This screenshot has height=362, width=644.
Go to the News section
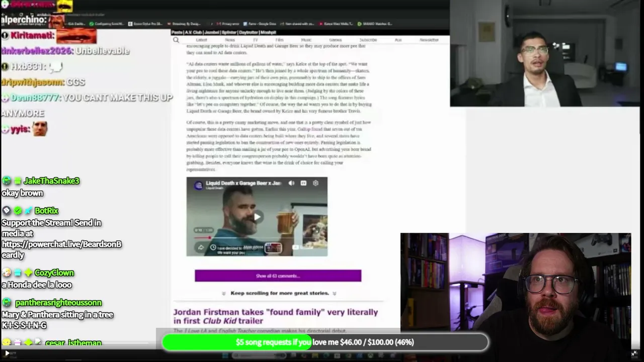pyautogui.click(x=229, y=40)
